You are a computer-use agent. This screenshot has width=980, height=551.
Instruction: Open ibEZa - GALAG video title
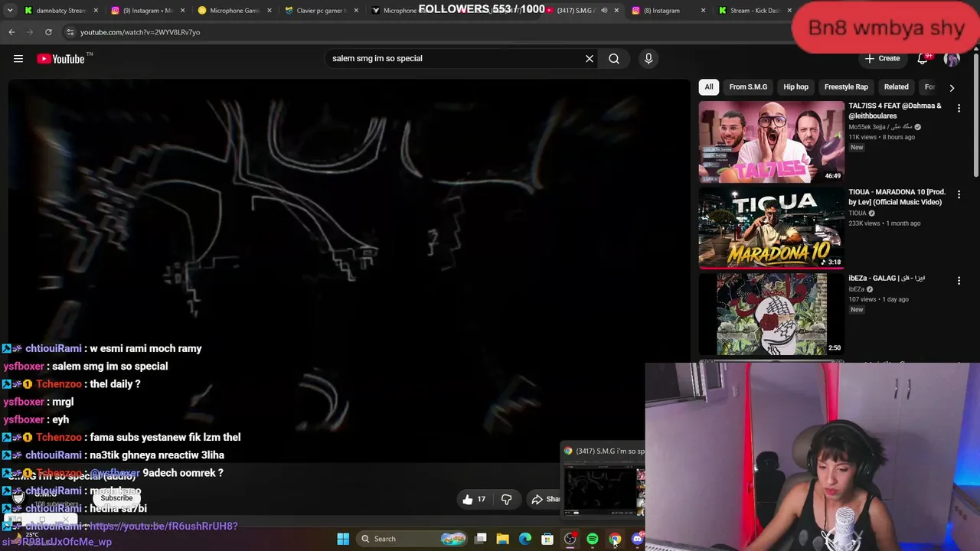click(x=887, y=279)
